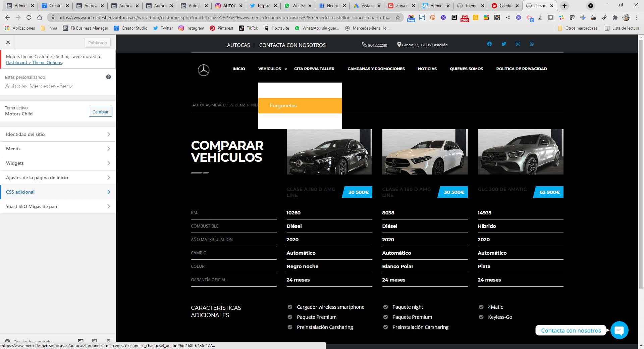Viewport: 644px width, 349px height.
Task: Expand Yoast SEO Migas de pan
Action: 58,206
